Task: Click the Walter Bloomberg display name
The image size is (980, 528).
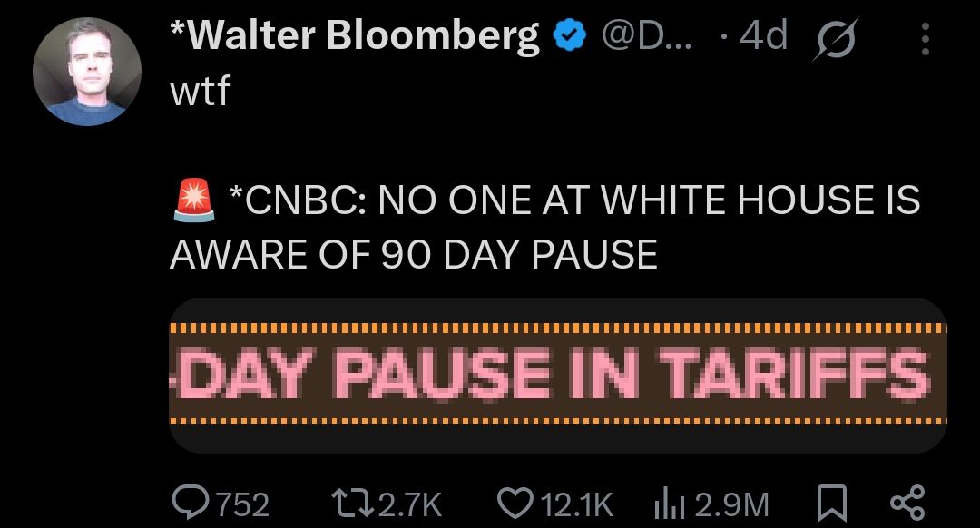Action: [355, 37]
